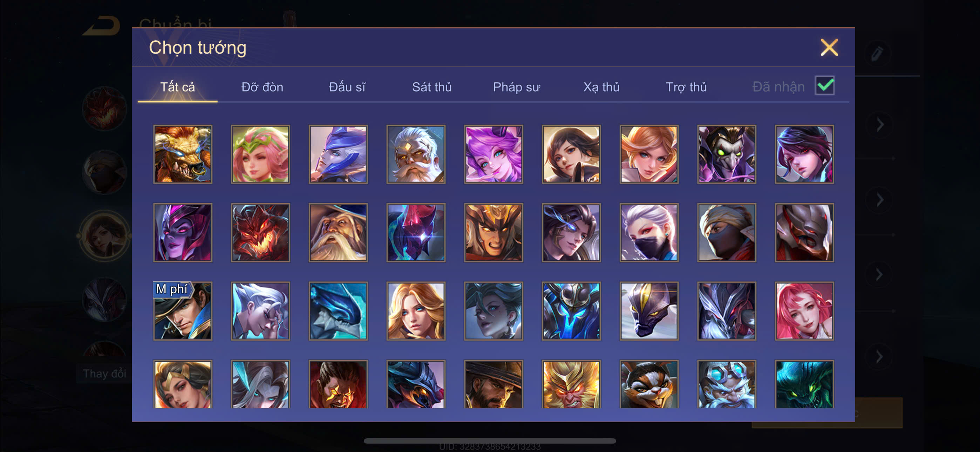Pick the pink-haired smiling woman hero
This screenshot has width=980, height=452.
pyautogui.click(x=804, y=311)
